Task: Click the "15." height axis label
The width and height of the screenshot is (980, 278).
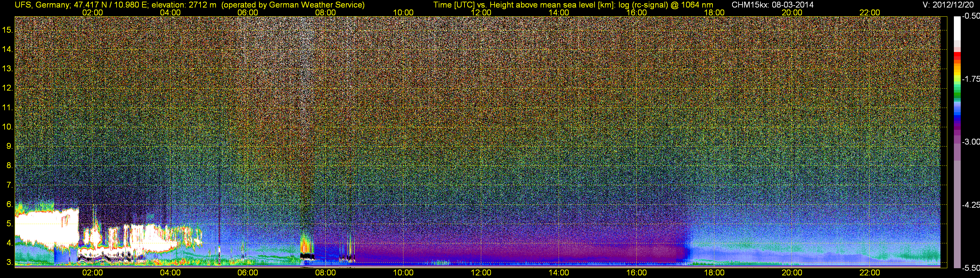Action: pyautogui.click(x=8, y=30)
